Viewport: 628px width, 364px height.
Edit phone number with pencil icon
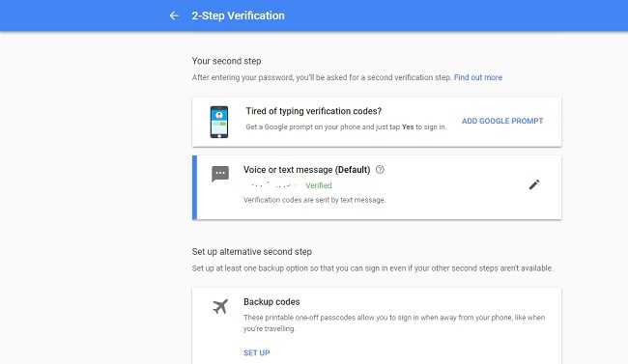[534, 184]
